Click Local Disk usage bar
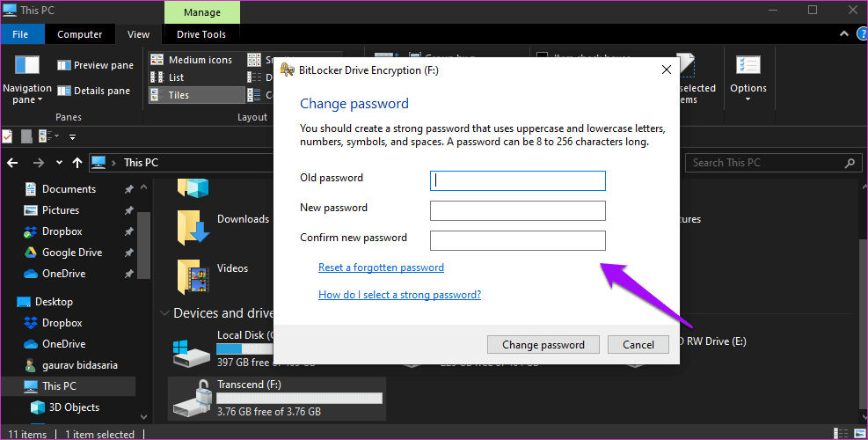 [x=244, y=349]
